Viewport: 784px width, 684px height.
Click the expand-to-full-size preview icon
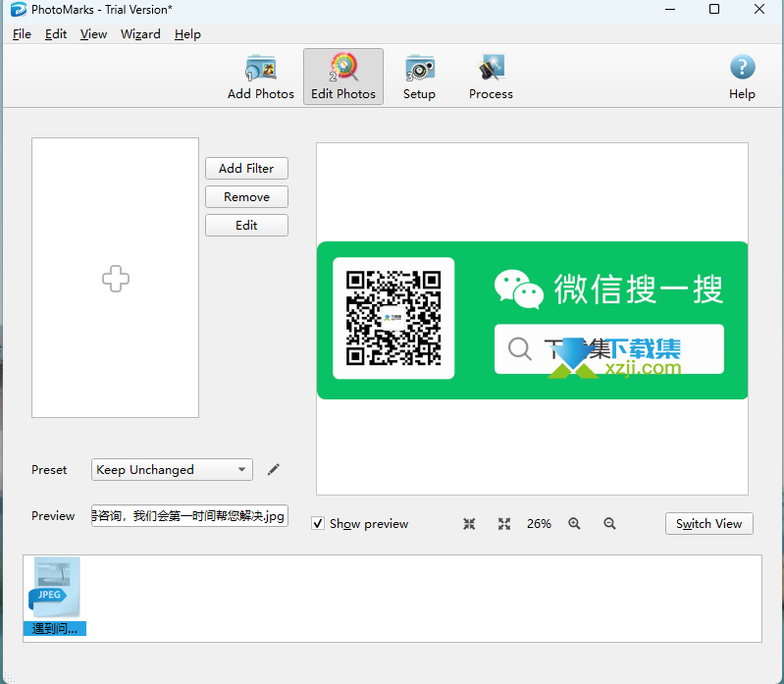pos(504,523)
